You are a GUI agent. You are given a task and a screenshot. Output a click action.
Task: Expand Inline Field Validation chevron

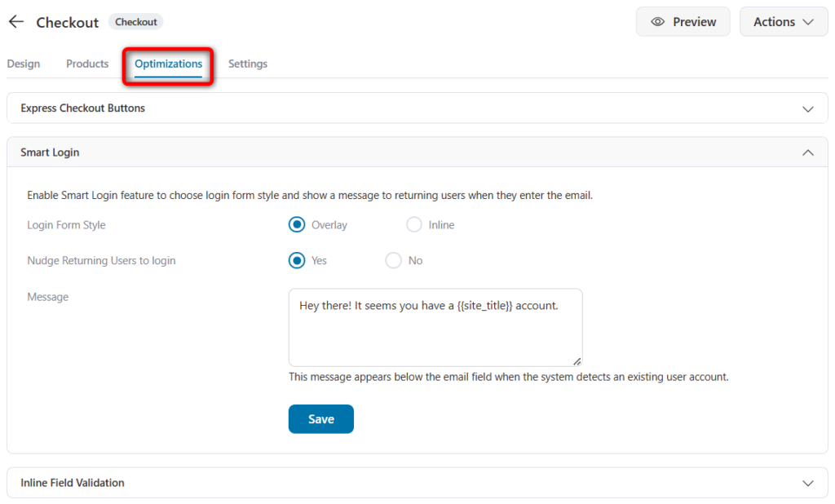[808, 484]
